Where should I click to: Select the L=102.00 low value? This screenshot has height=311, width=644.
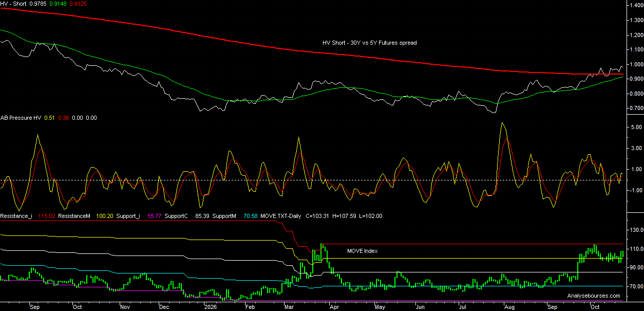click(371, 216)
